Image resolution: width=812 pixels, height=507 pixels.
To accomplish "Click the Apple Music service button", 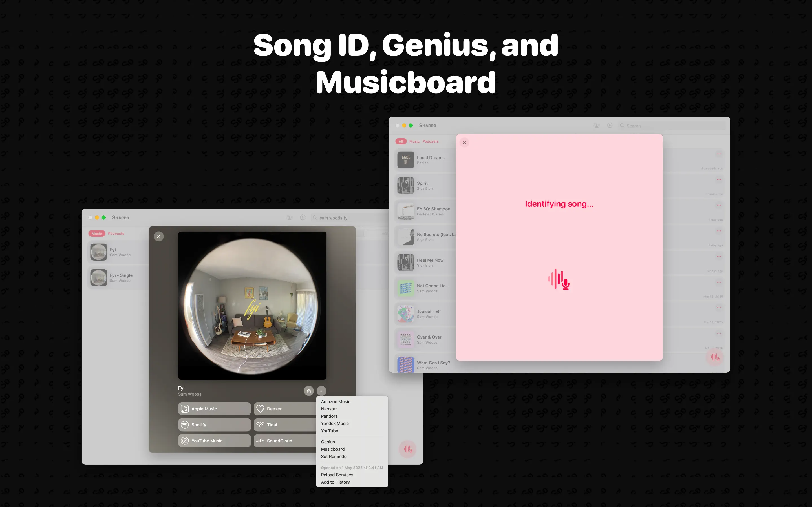I will click(x=214, y=409).
